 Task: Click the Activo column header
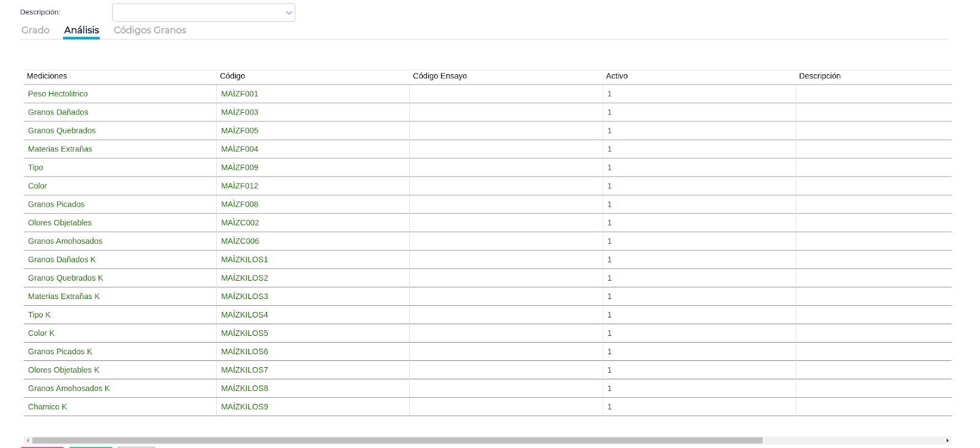tap(617, 76)
